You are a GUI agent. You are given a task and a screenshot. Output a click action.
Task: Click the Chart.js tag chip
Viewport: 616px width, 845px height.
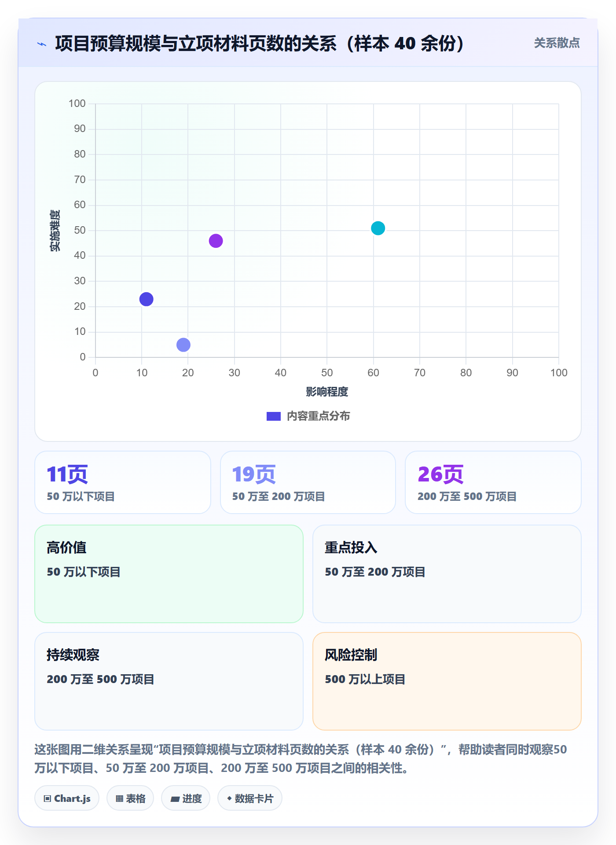coord(67,798)
